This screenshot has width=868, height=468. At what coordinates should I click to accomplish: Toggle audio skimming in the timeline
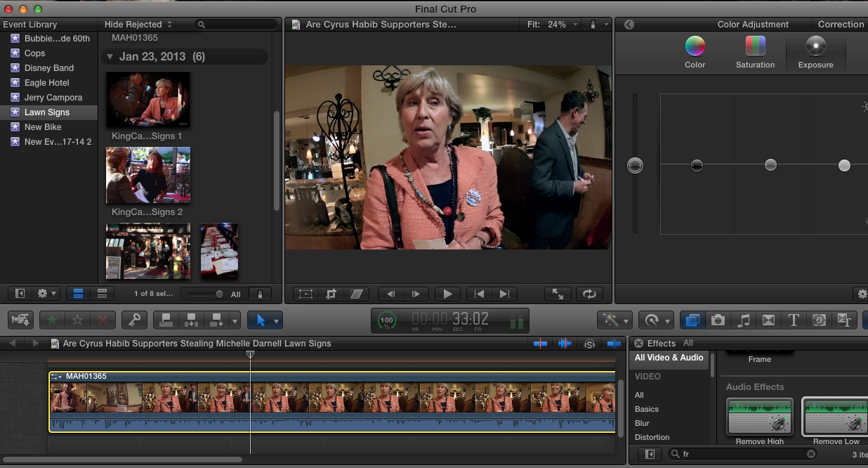pos(565,344)
